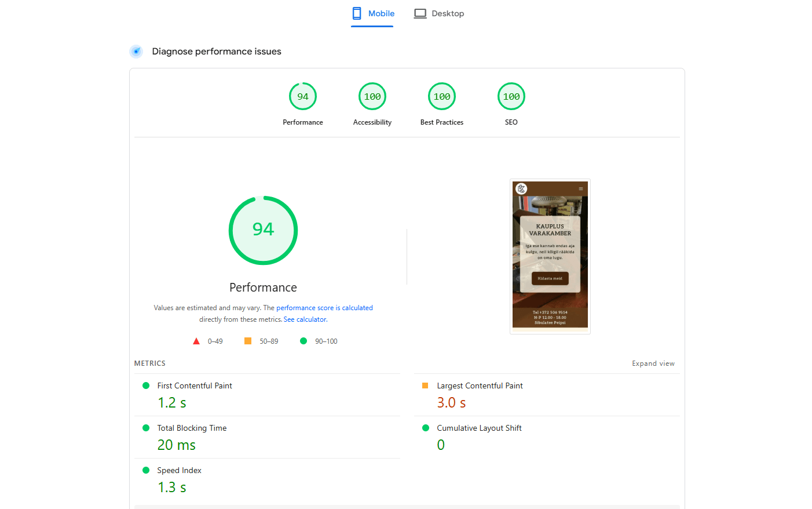Click the SEO score gauge

click(511, 97)
